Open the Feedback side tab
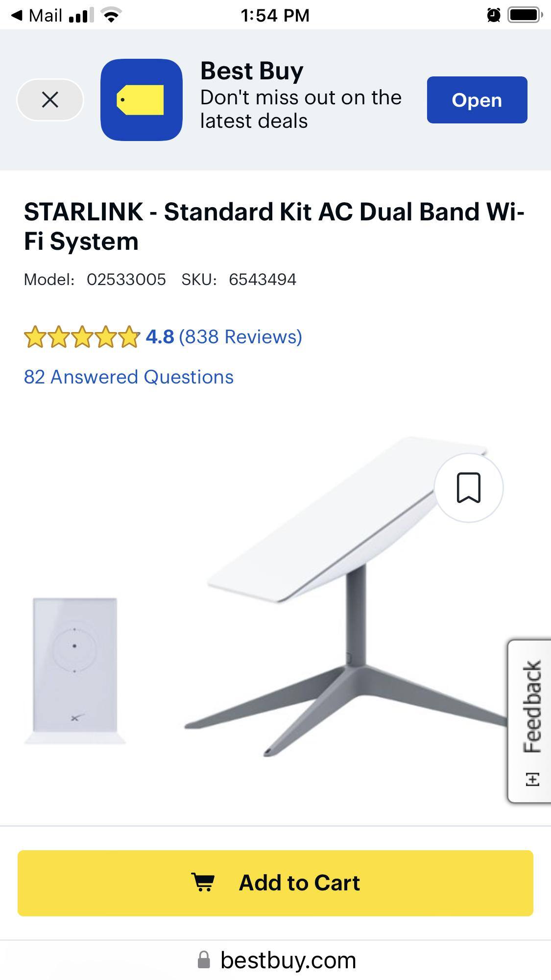Viewport: 551px width, 980px height. [530, 721]
